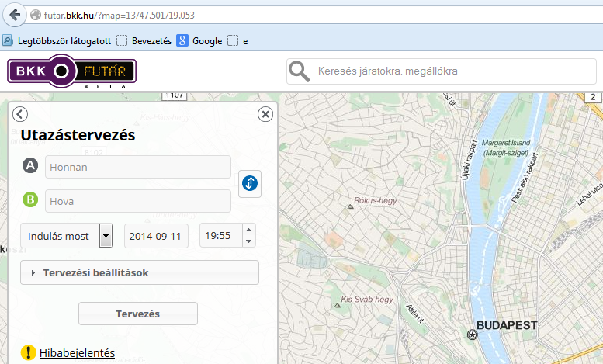Open the Hibabejelentés link
This screenshot has width=603, height=364.
(x=77, y=353)
